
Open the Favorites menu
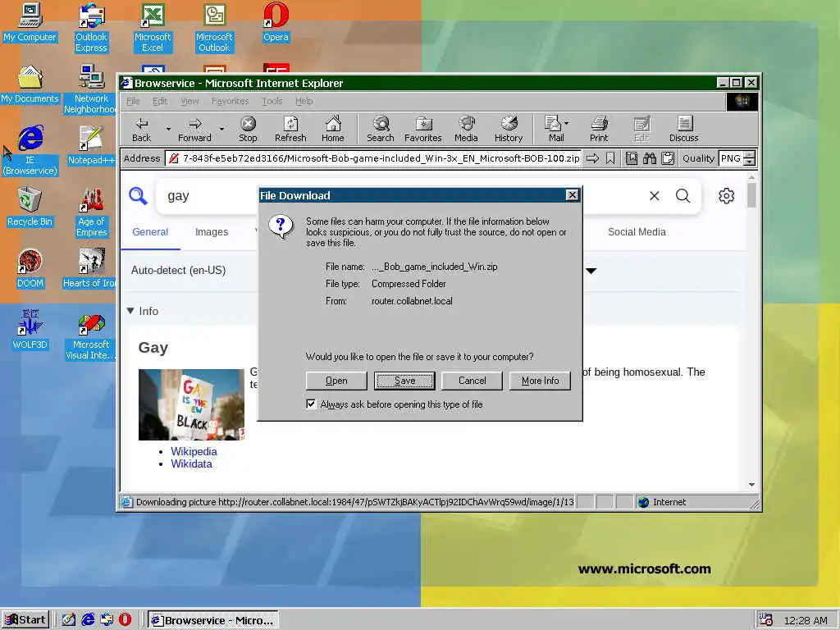point(230,101)
